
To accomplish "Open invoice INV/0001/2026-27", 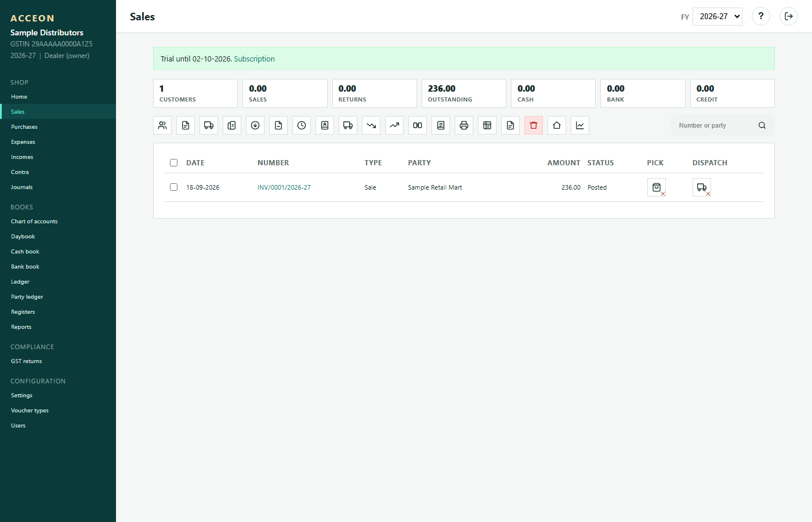I will click(284, 187).
